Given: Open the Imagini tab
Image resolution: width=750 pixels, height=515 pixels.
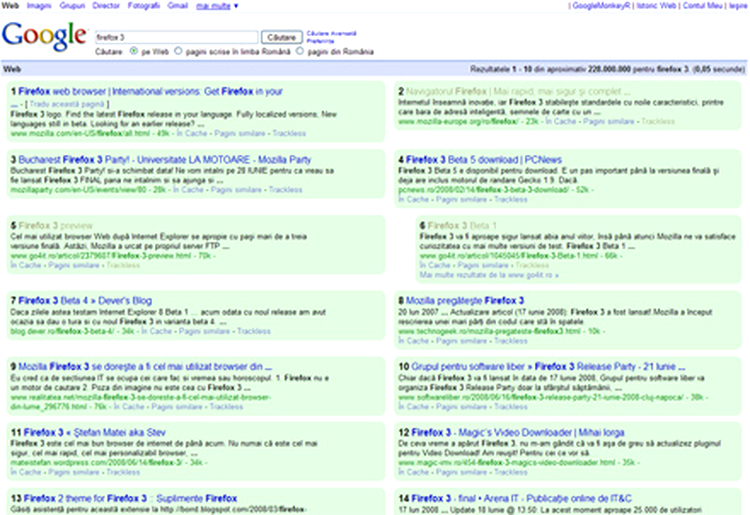Looking at the screenshot, I should 39,6.
